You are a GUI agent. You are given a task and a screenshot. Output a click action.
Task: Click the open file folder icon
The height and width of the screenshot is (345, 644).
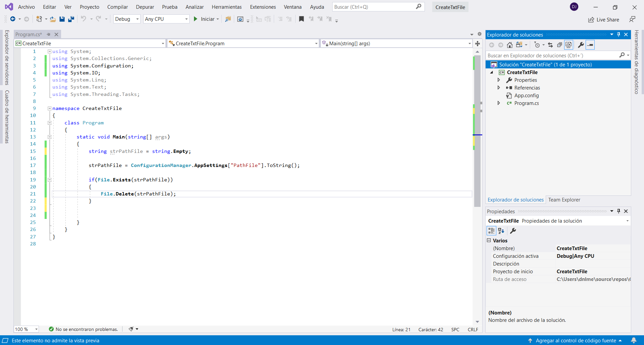pyautogui.click(x=53, y=19)
